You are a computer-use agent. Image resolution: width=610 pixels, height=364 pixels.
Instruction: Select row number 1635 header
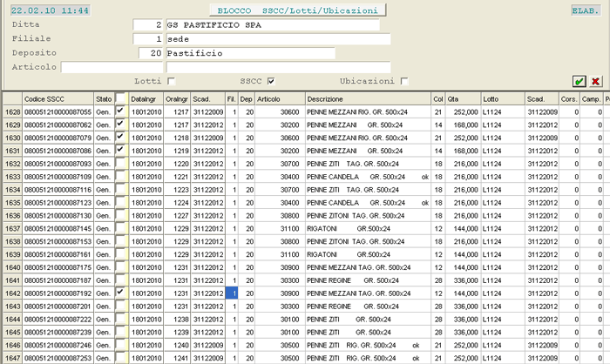click(12, 203)
